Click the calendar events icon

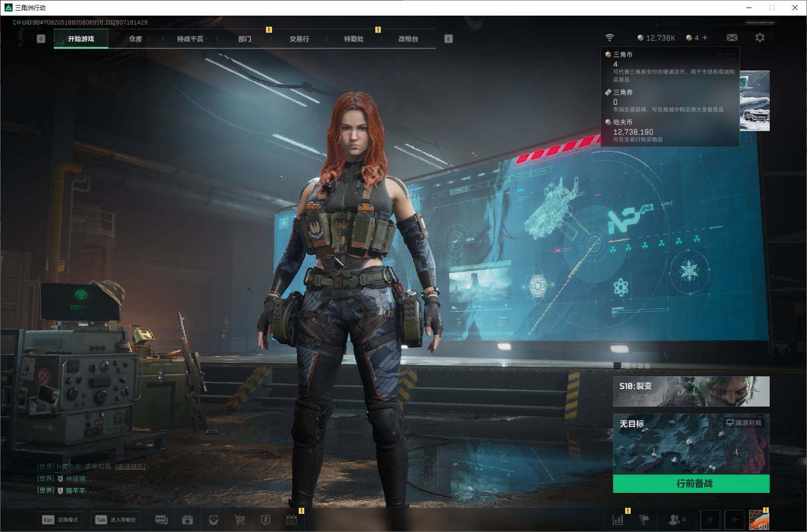[292, 519]
